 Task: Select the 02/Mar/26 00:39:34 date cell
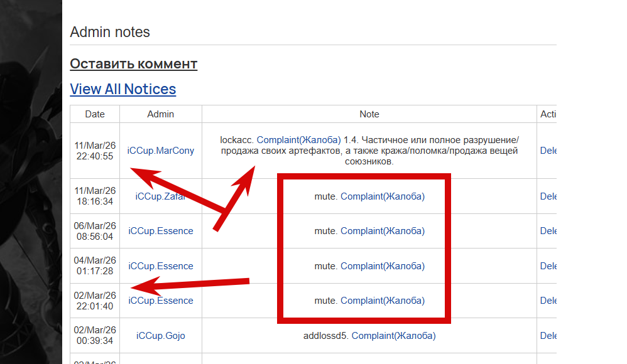coord(95,336)
